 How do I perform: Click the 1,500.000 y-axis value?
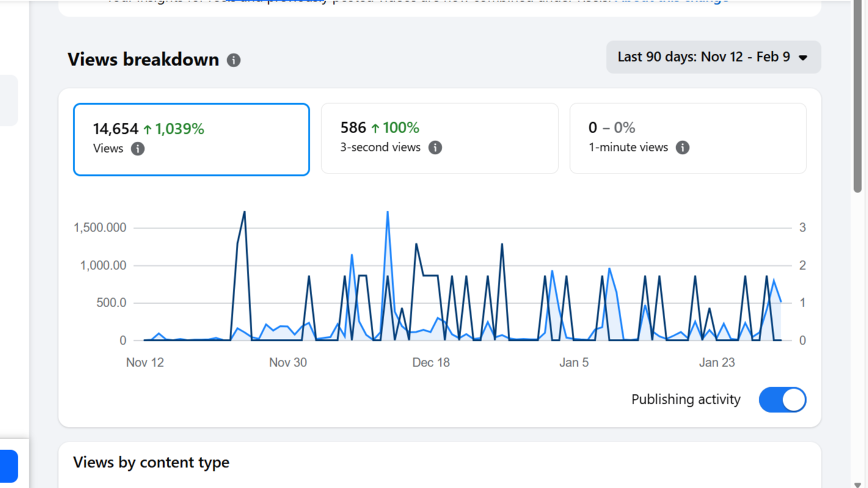tap(100, 228)
